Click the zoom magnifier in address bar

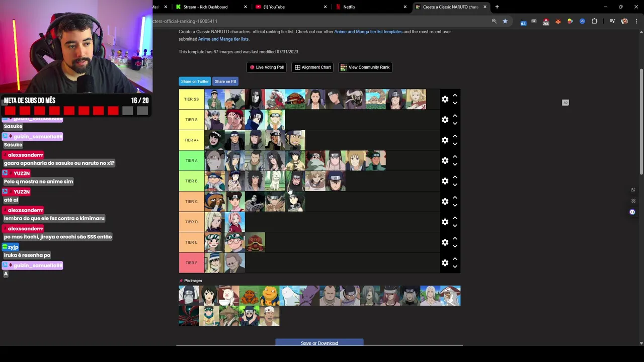pyautogui.click(x=494, y=21)
